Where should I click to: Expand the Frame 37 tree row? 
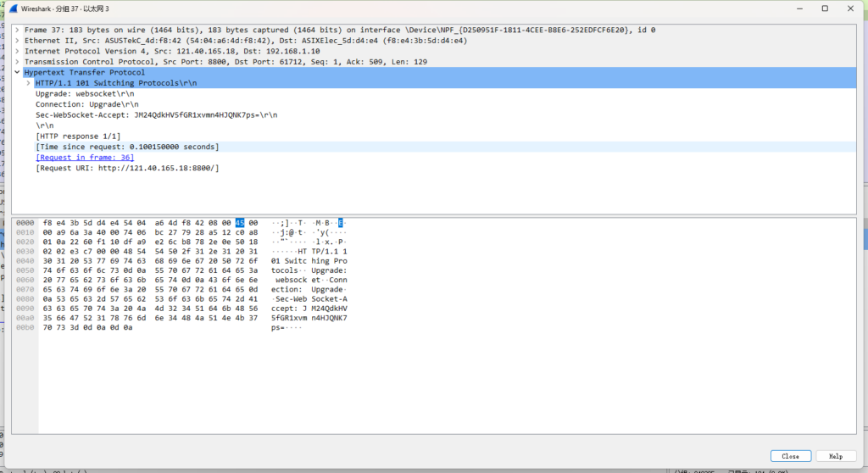click(17, 30)
